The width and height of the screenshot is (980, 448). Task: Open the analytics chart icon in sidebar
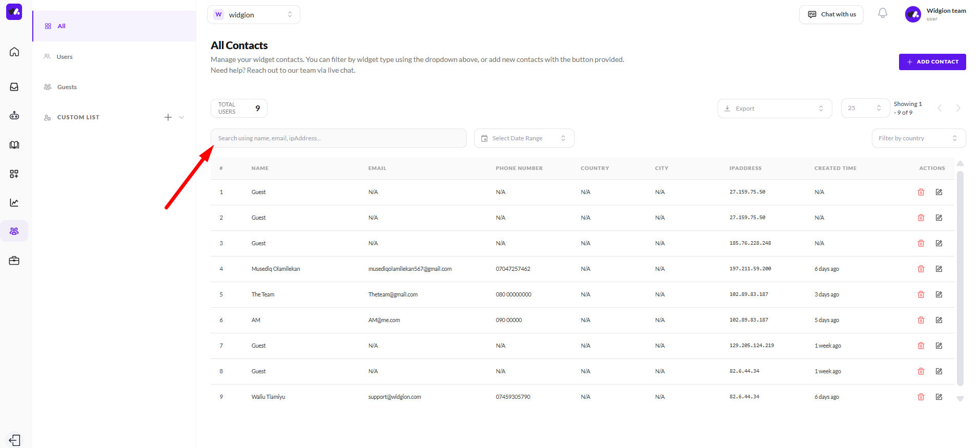[x=14, y=203]
